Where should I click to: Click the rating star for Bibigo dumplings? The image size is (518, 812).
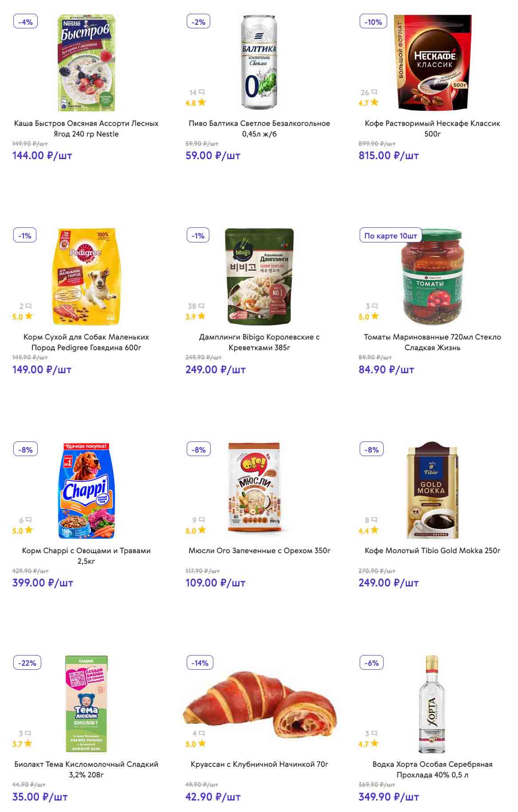[x=202, y=316]
